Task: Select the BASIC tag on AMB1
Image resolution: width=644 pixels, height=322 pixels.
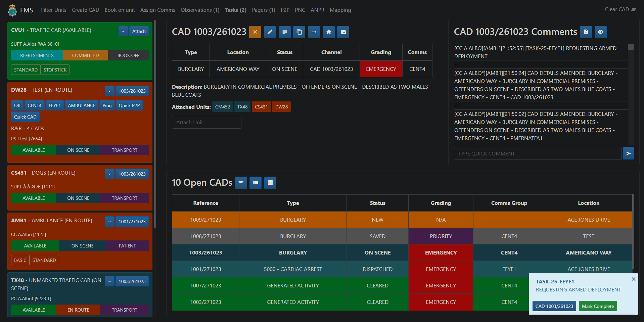Action: pyautogui.click(x=20, y=260)
